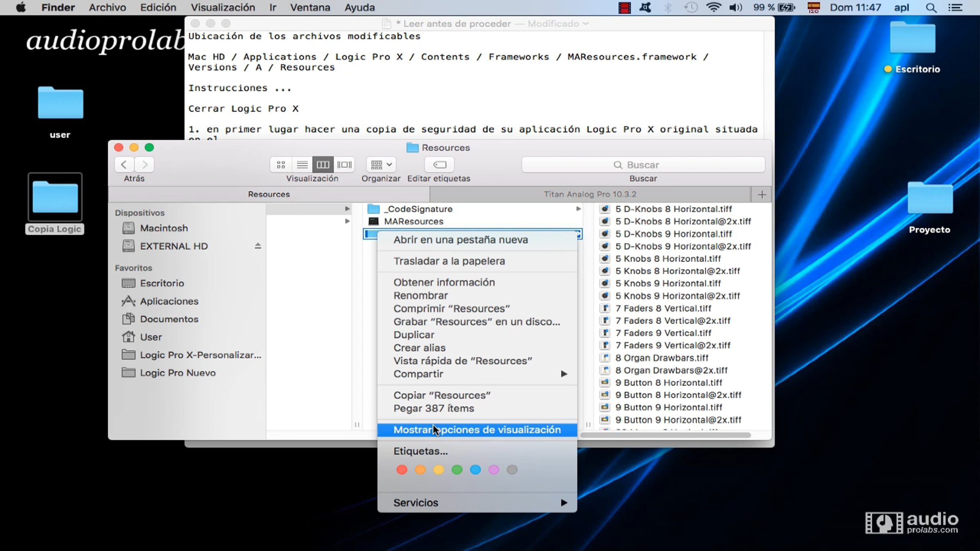Click the Editar etiquetas tag icon
The width and height of the screenshot is (980, 551).
[439, 164]
